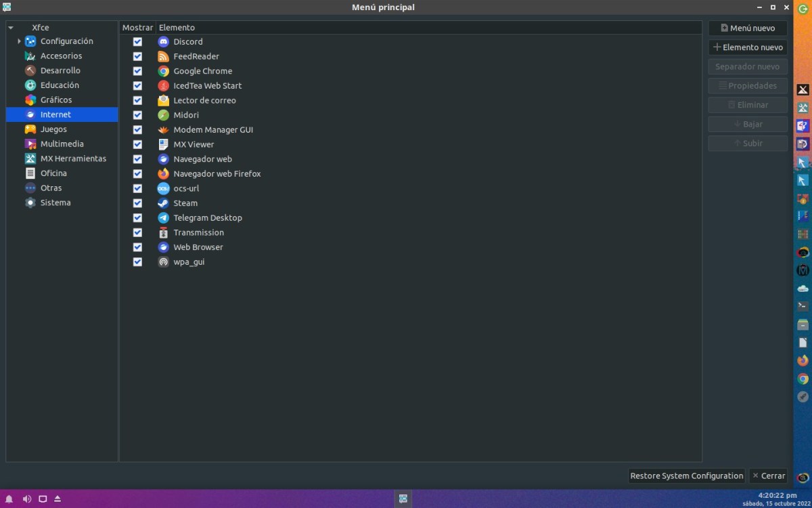Collapse the Xfce root tree node
The width and height of the screenshot is (812, 508).
(11, 28)
